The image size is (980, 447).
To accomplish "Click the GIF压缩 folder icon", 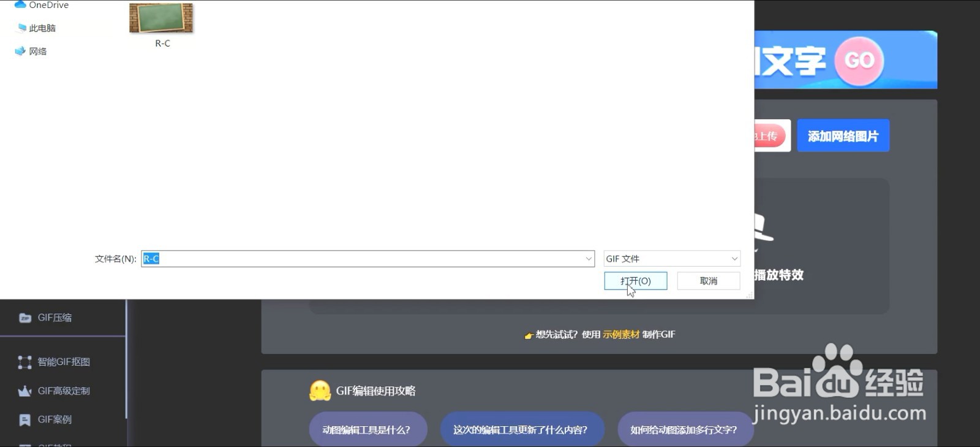I will point(25,318).
